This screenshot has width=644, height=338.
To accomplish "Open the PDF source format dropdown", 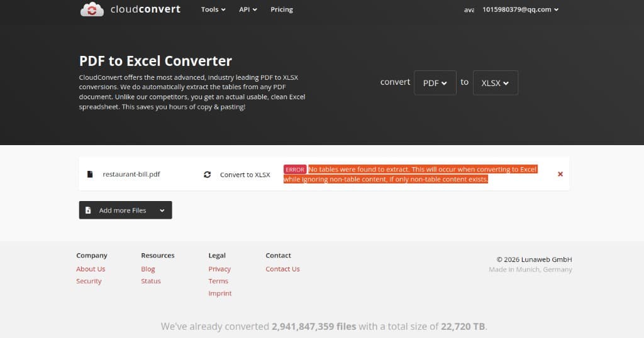I will point(435,83).
